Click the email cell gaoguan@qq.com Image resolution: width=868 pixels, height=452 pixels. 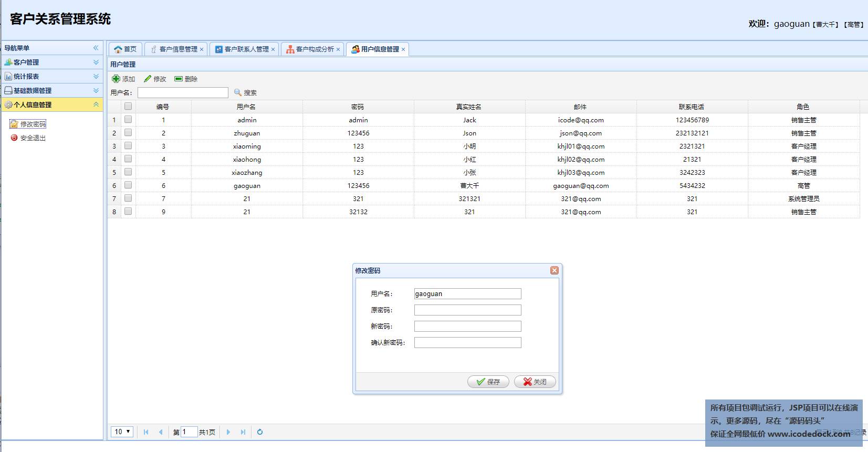coord(581,185)
